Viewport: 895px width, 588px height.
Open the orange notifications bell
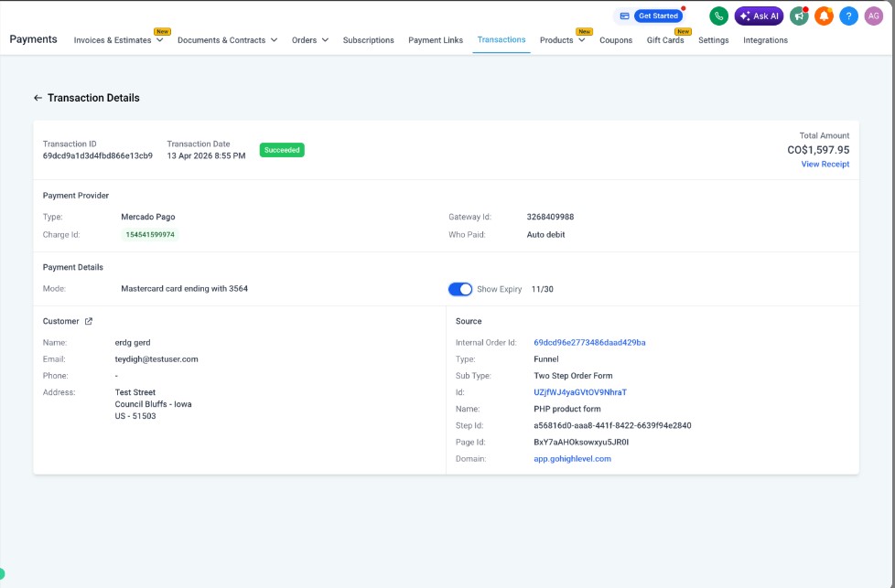824,16
